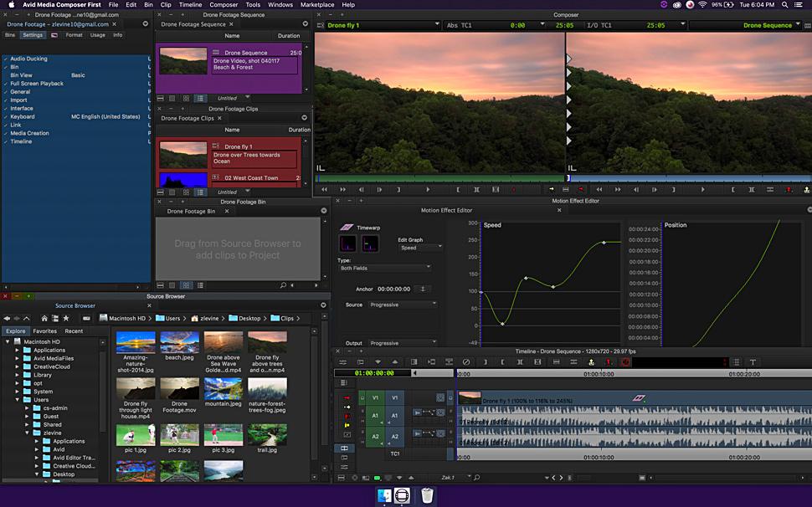The width and height of the screenshot is (812, 507).
Task: Toggle the V1 source track selector
Action: [x=375, y=398]
